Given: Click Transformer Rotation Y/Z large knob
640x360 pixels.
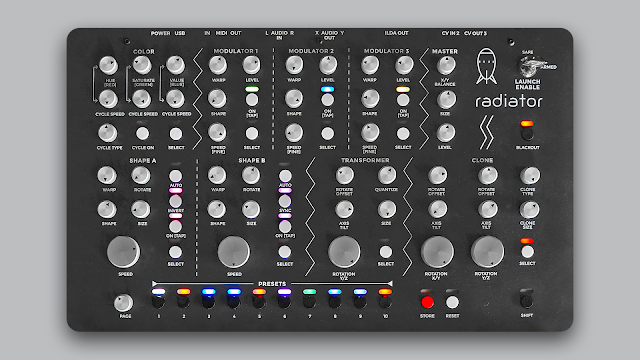Looking at the screenshot, I should click(344, 252).
